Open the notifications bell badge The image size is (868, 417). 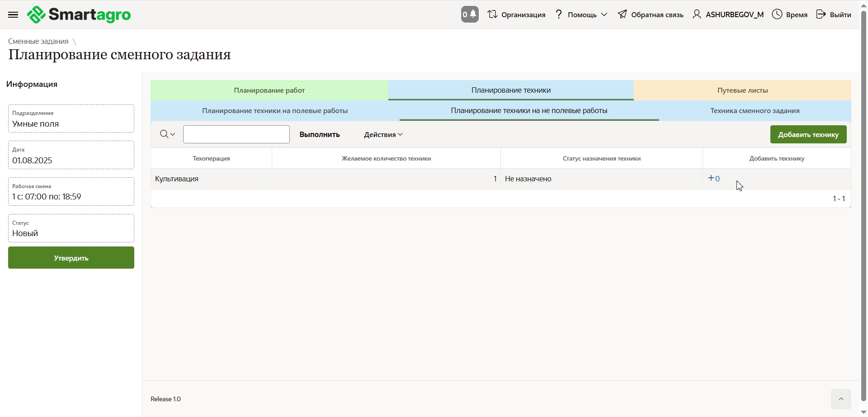pyautogui.click(x=470, y=14)
